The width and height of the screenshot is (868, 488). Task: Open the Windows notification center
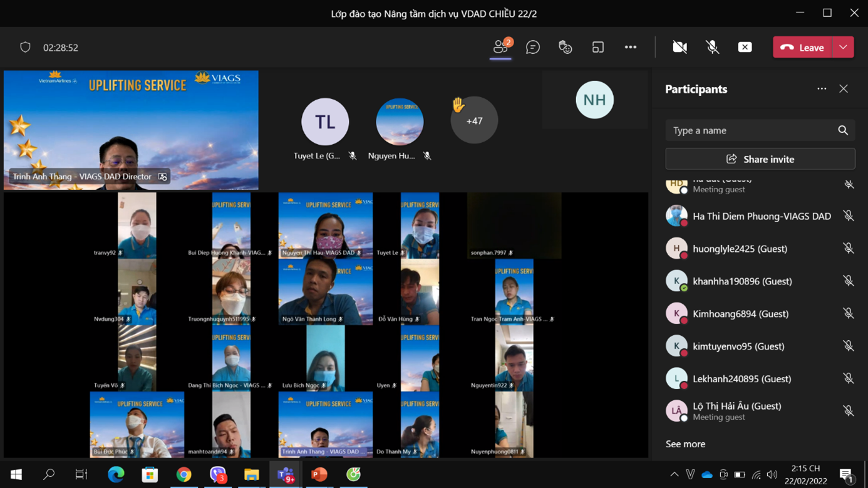[847, 475]
